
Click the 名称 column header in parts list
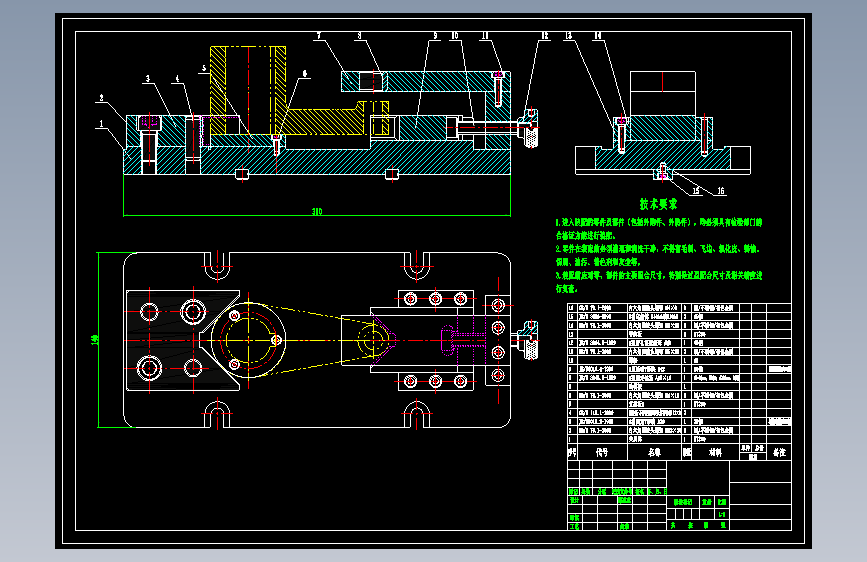coord(654,452)
